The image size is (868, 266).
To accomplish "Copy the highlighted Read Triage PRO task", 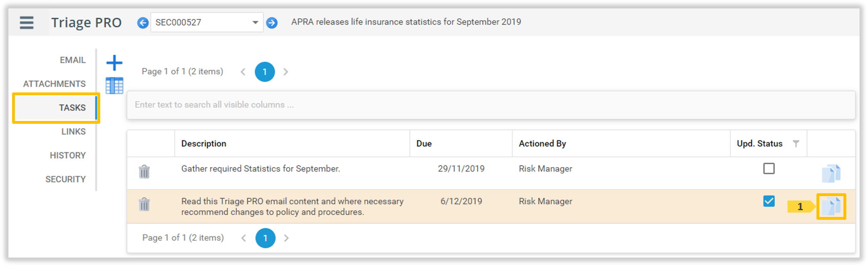I will point(831,207).
